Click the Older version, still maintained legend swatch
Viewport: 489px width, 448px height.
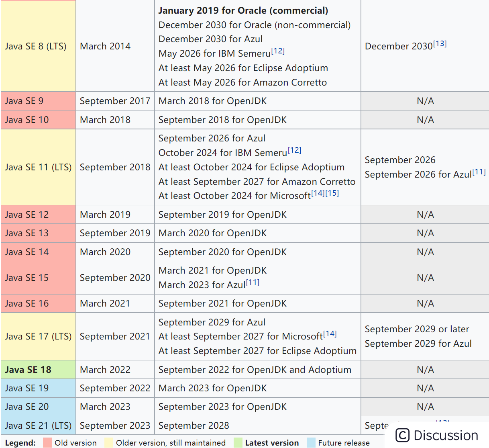[x=109, y=442]
